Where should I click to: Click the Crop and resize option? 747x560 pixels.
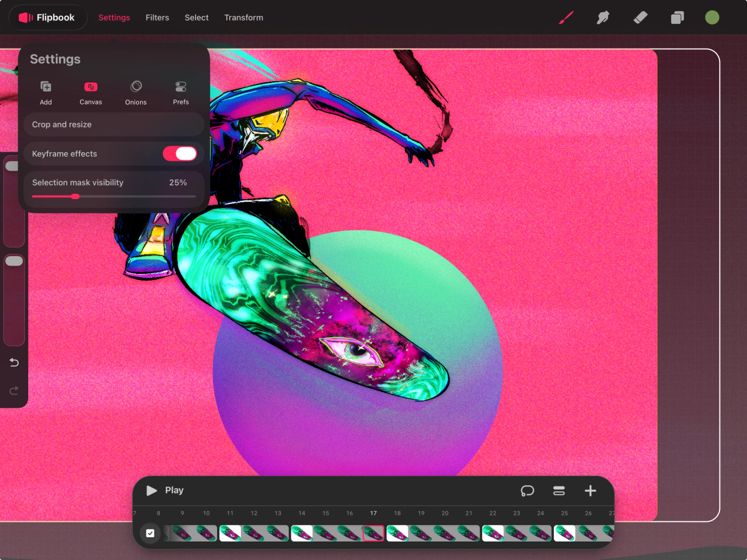point(114,124)
